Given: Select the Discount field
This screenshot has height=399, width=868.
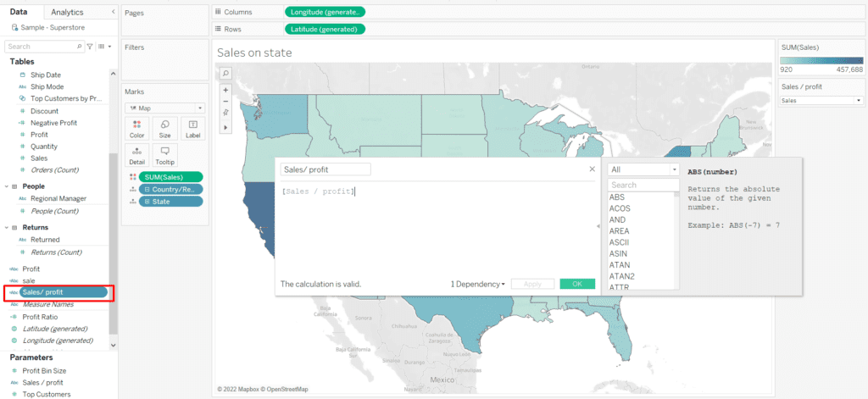Looking at the screenshot, I should pos(44,111).
